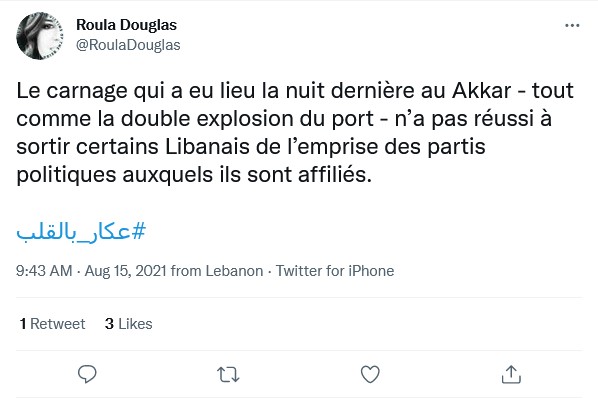
Task: Select the word Libanais in the tweet
Action: (x=207, y=147)
